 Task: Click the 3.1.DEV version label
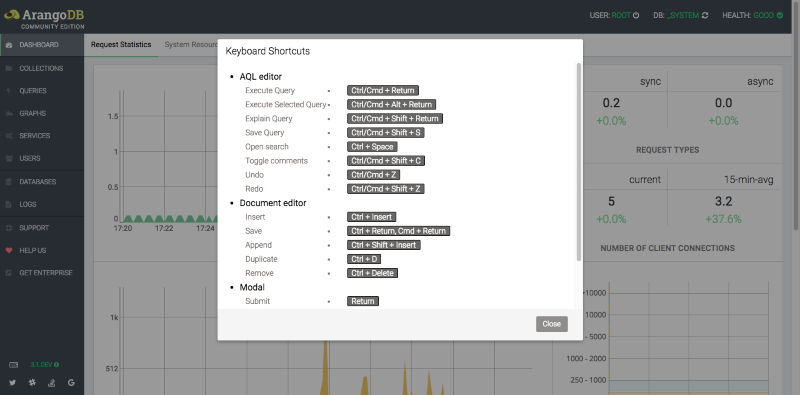pyautogui.click(x=41, y=365)
